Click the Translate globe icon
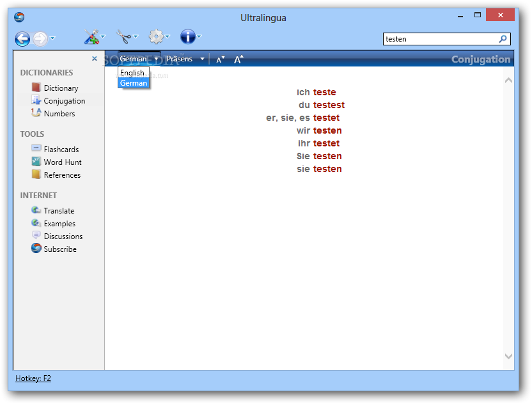532x404 pixels. point(36,210)
